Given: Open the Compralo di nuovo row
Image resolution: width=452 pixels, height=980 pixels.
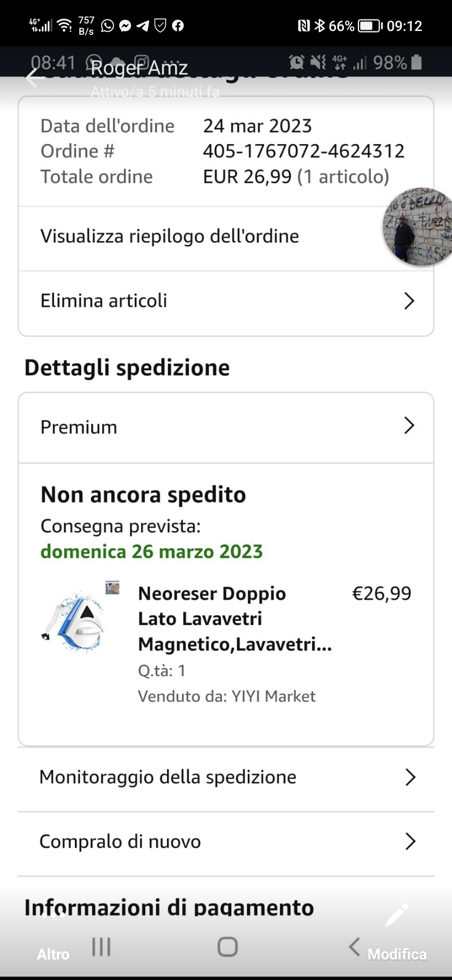Looking at the screenshot, I should coord(226,841).
